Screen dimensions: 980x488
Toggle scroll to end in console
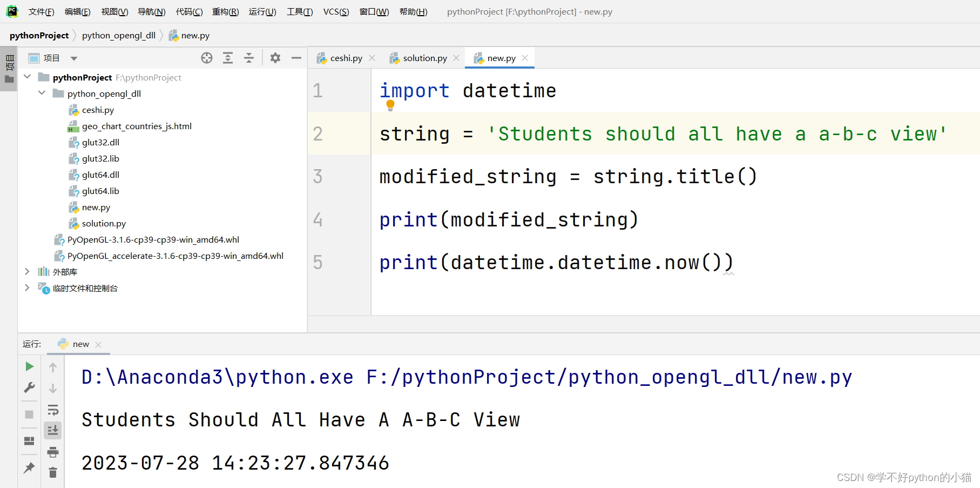point(52,430)
